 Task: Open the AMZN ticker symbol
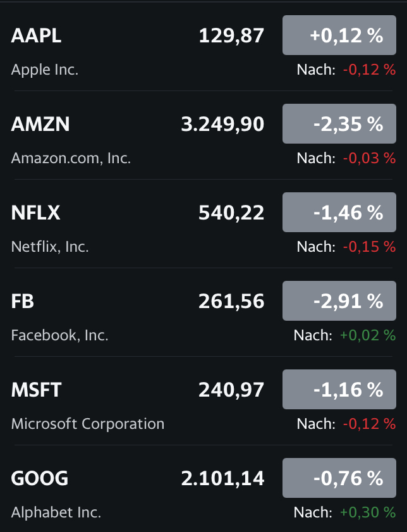40,125
